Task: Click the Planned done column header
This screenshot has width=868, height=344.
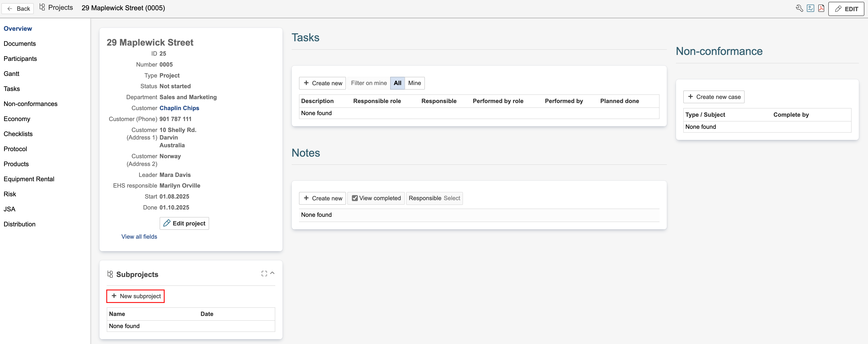Action: coord(619,101)
